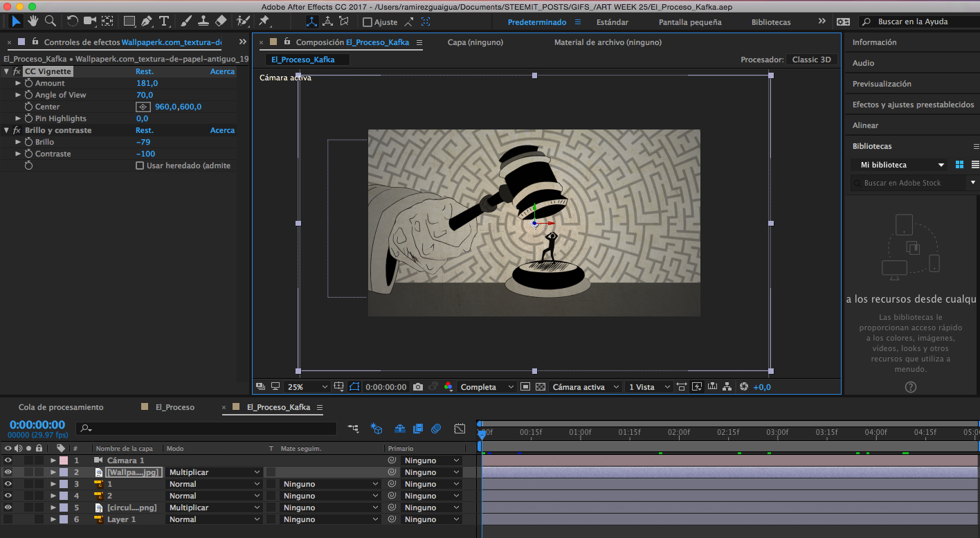Open the Bibliotecas workspace
This screenshot has width=980, height=538.
771,22
